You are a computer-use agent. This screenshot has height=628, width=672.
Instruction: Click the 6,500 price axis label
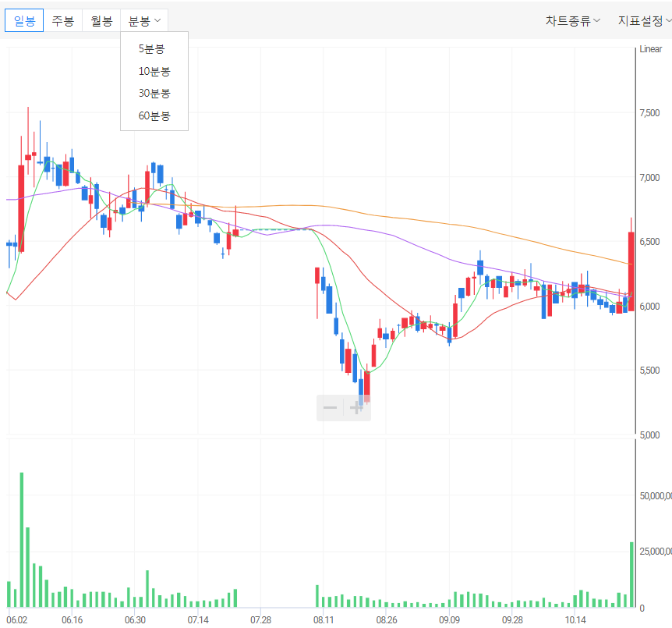point(649,242)
